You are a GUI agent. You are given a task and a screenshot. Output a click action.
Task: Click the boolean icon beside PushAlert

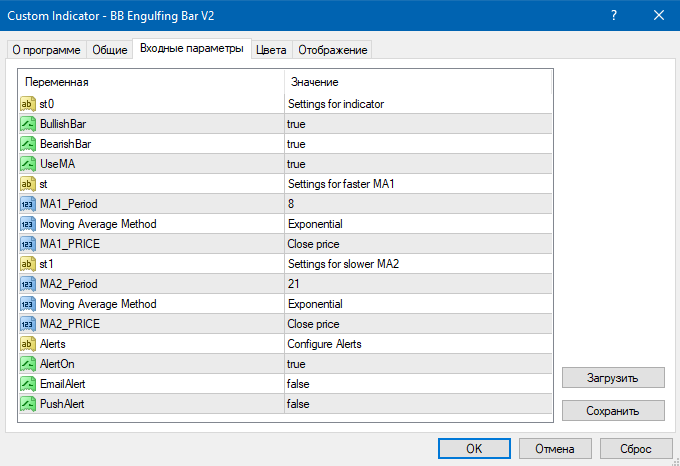(28, 404)
